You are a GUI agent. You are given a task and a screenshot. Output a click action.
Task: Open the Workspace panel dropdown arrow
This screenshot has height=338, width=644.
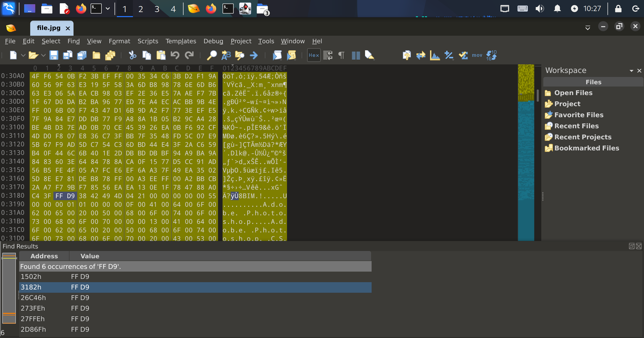pos(631,71)
